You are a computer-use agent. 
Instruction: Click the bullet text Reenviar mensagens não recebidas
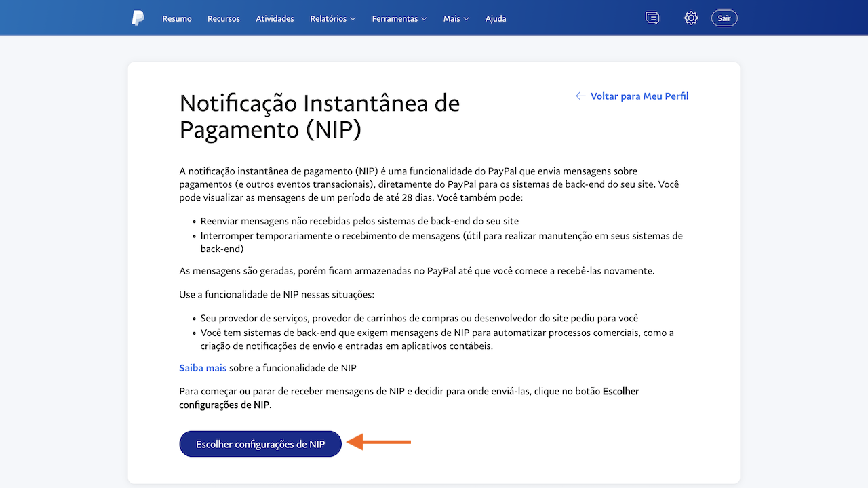click(x=360, y=221)
